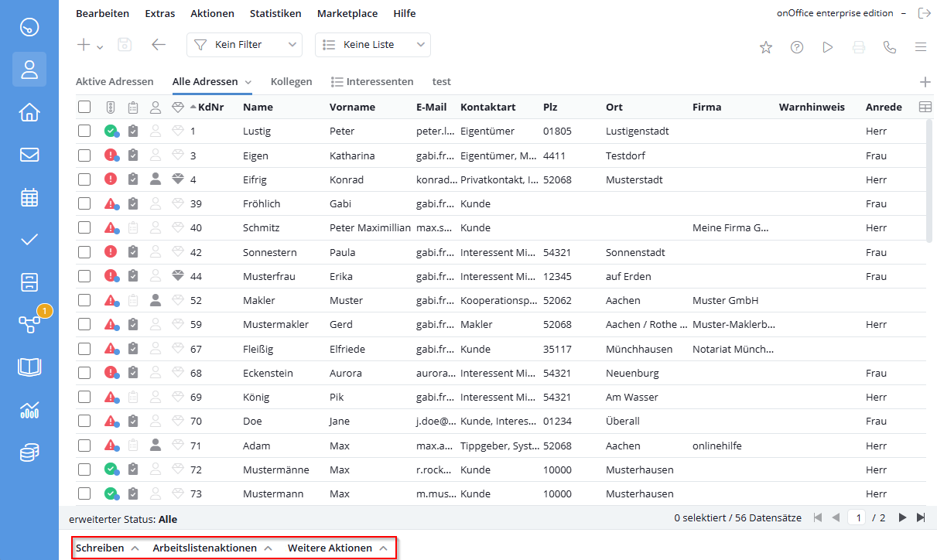Image resolution: width=937 pixels, height=560 pixels.
Task: Tick the select-all checkbox in table header
Action: point(84,107)
